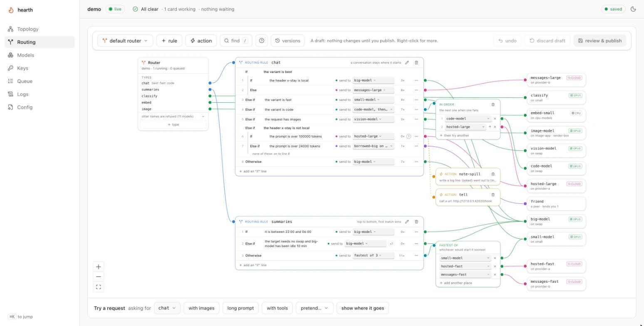Screen dimensions: 644x326
Task: Click the help icon on the 100000 tokens line
Action: pyautogui.click(x=409, y=136)
